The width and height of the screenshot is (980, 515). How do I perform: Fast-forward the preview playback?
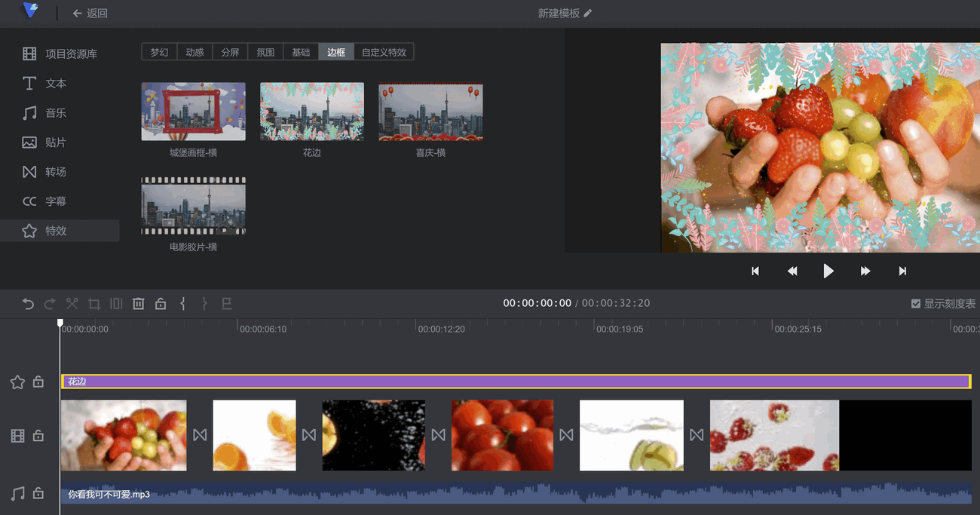(x=865, y=271)
